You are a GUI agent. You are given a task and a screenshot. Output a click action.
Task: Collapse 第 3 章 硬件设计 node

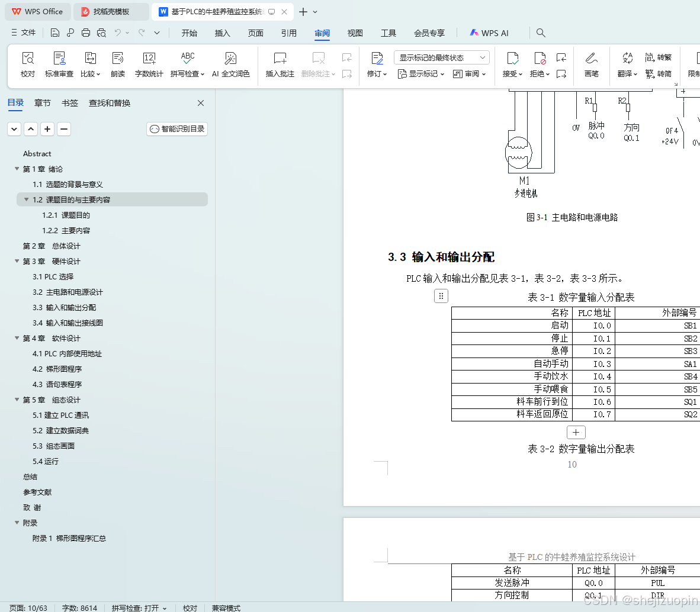(x=17, y=261)
